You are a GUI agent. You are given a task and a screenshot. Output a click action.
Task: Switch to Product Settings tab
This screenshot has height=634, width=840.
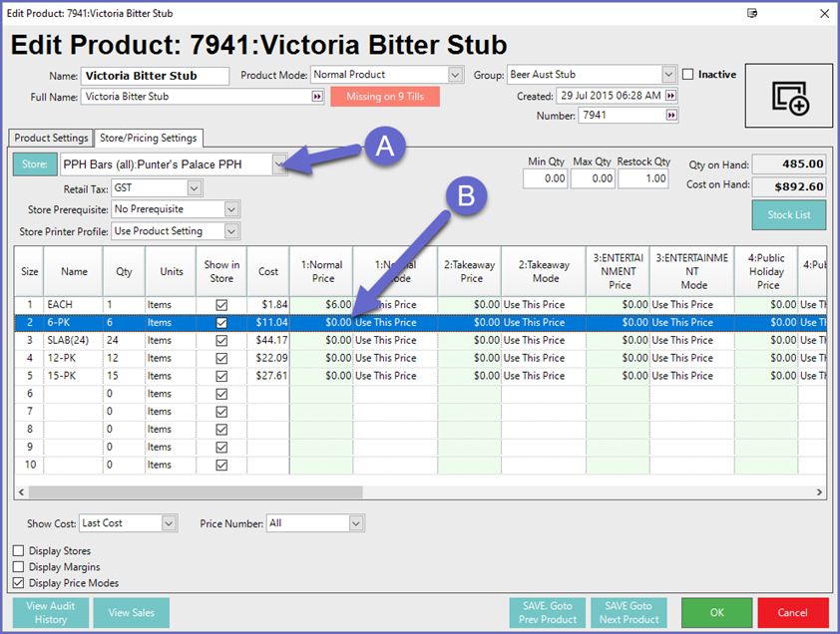click(x=51, y=138)
